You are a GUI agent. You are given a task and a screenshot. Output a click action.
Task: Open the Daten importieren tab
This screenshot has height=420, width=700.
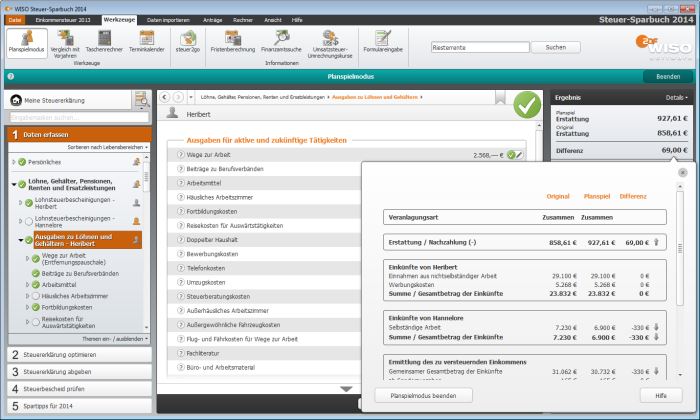click(x=168, y=20)
